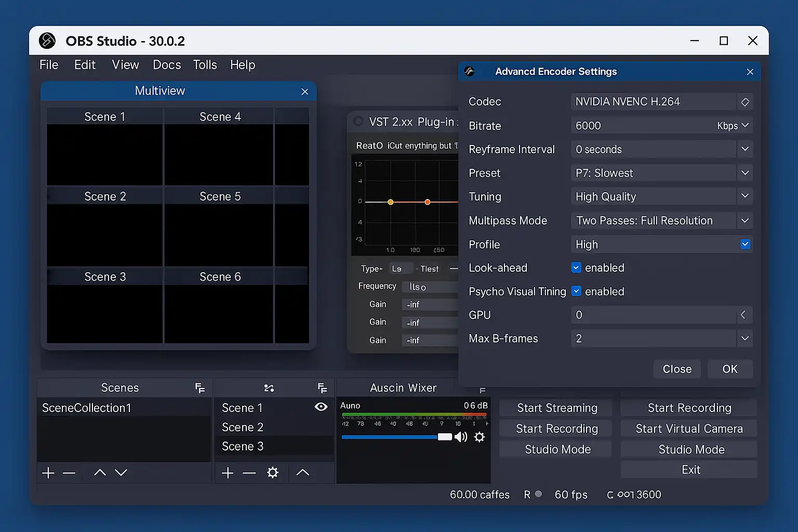Move source up arrow in the scene list panel
This screenshot has height=532, width=798.
click(303, 473)
